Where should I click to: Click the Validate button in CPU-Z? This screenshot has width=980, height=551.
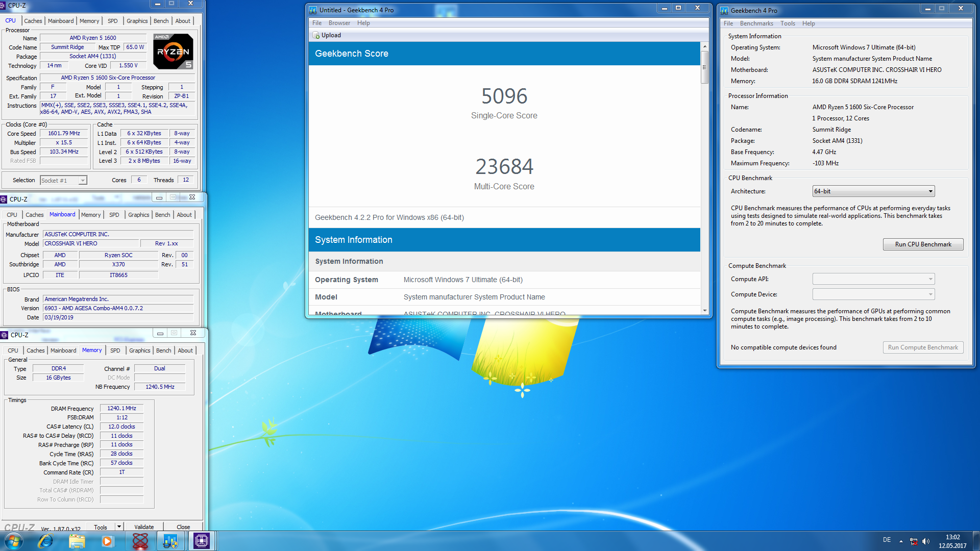point(144,527)
